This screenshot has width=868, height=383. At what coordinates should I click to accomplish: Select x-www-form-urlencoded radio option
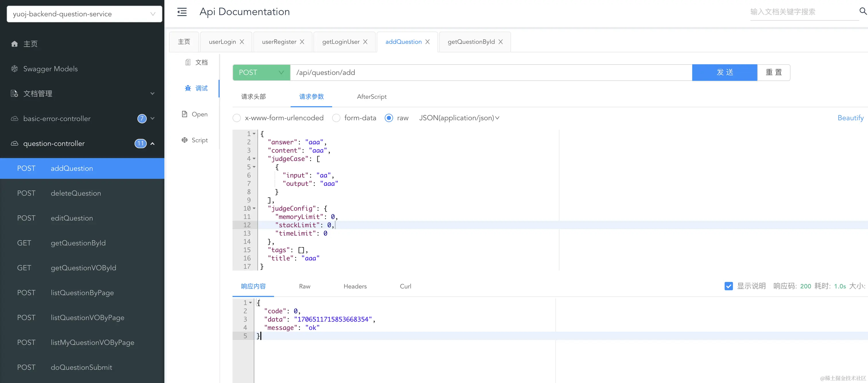237,118
